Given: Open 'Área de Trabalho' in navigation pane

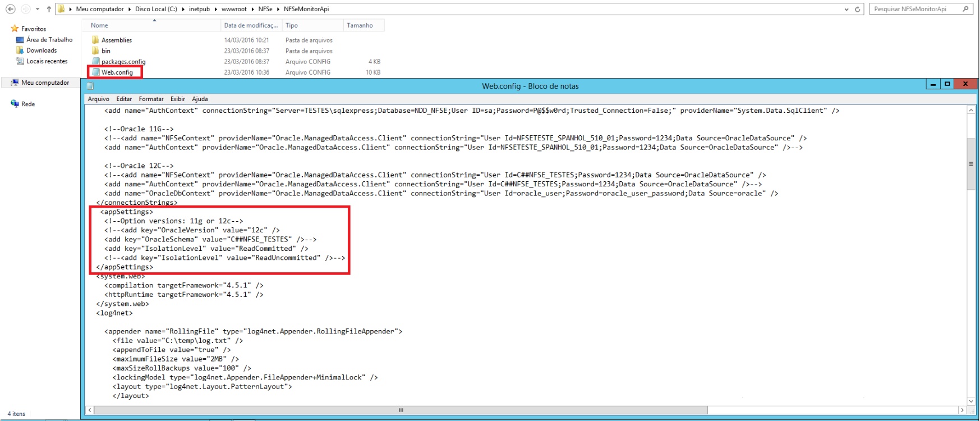Looking at the screenshot, I should pos(49,40).
